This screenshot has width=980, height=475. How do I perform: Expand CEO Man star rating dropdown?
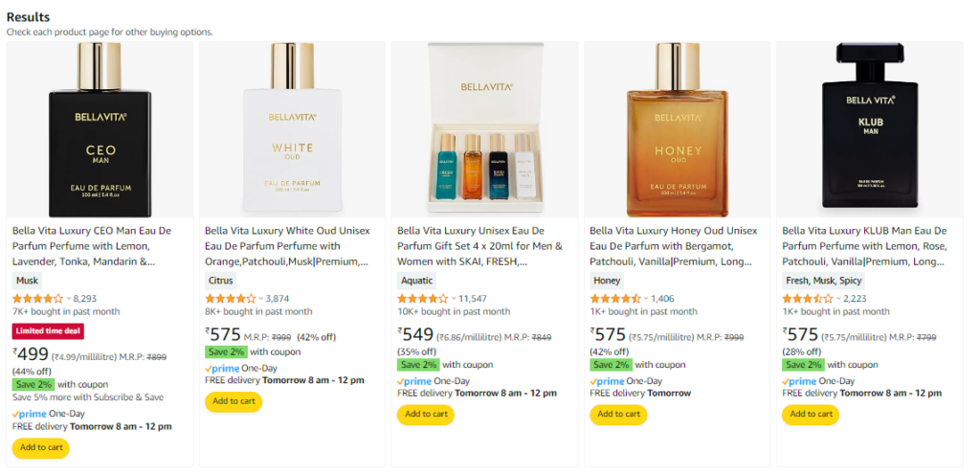coord(69,299)
